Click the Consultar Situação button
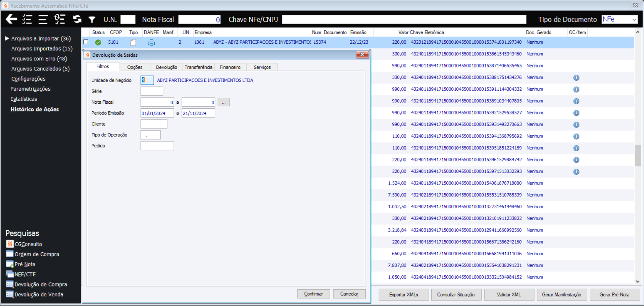The image size is (644, 306). tap(456, 295)
